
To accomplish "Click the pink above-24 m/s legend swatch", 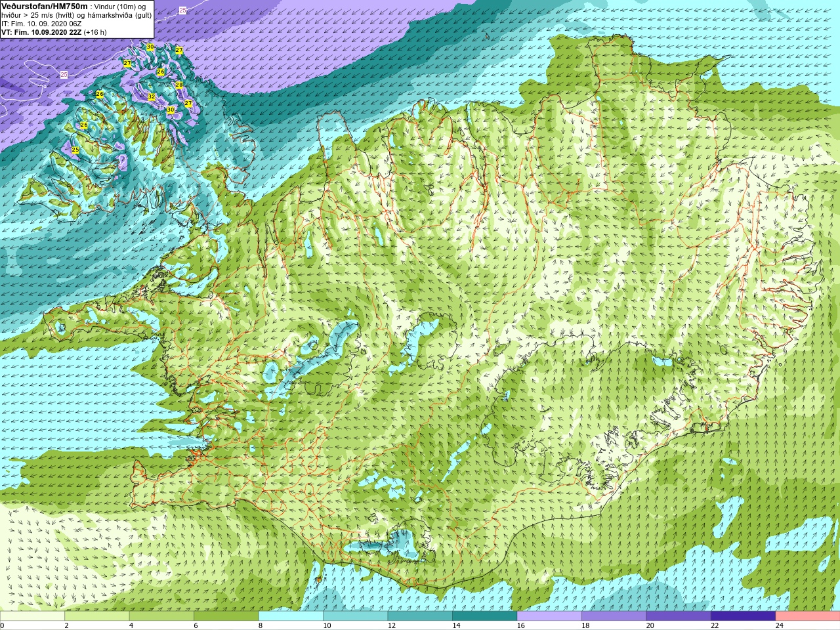I will point(808,616).
